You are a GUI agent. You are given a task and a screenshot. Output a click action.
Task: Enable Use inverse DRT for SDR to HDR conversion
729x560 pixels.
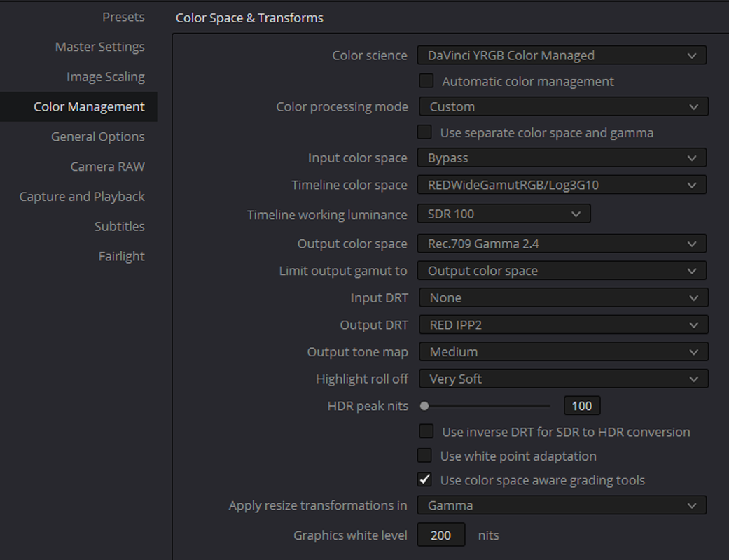(426, 431)
